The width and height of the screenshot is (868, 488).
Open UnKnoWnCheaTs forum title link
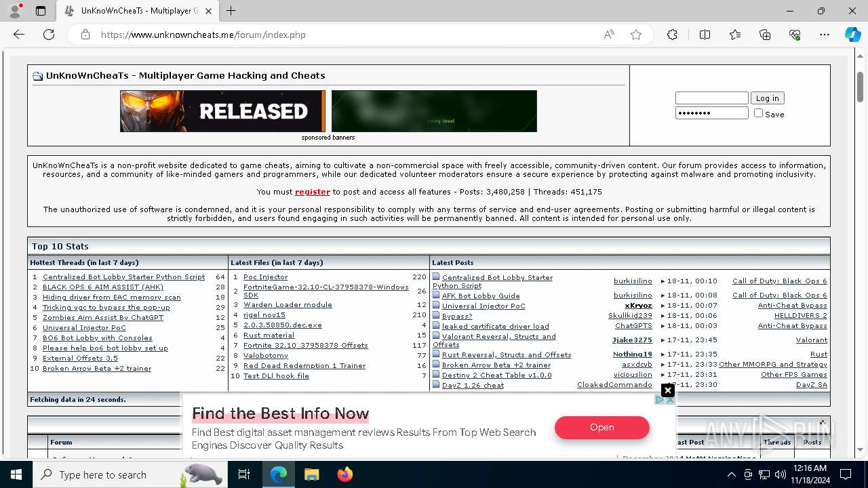pyautogui.click(x=185, y=75)
